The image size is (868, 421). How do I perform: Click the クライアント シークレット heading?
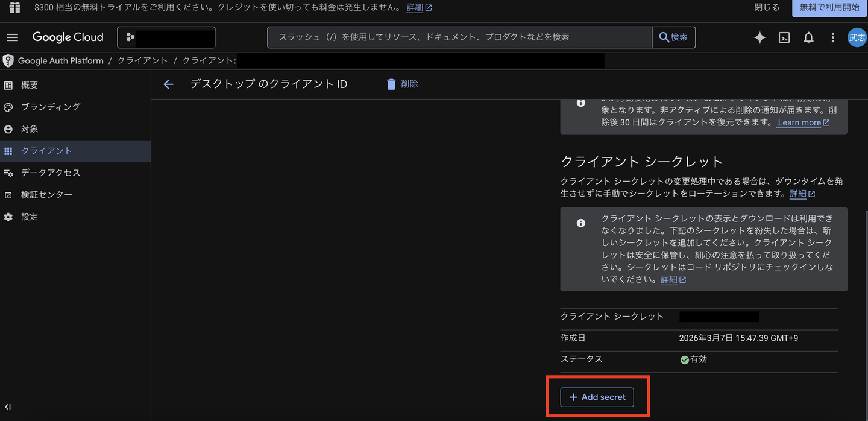[641, 162]
